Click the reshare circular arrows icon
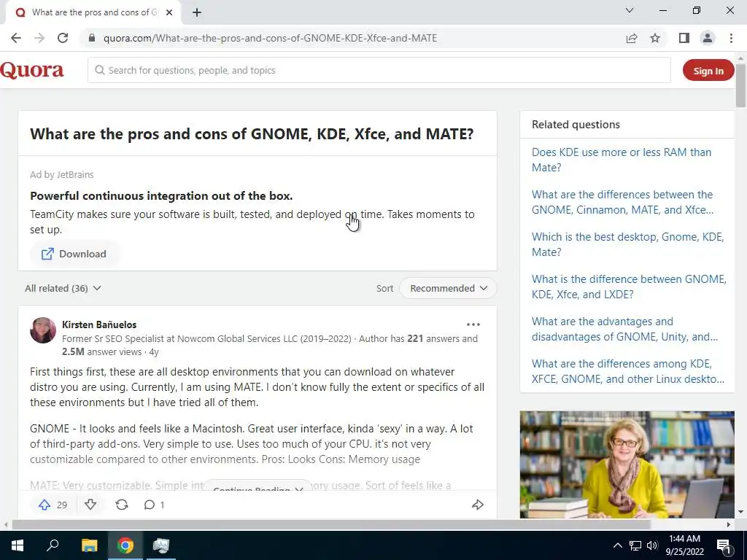747x560 pixels. pos(122,505)
